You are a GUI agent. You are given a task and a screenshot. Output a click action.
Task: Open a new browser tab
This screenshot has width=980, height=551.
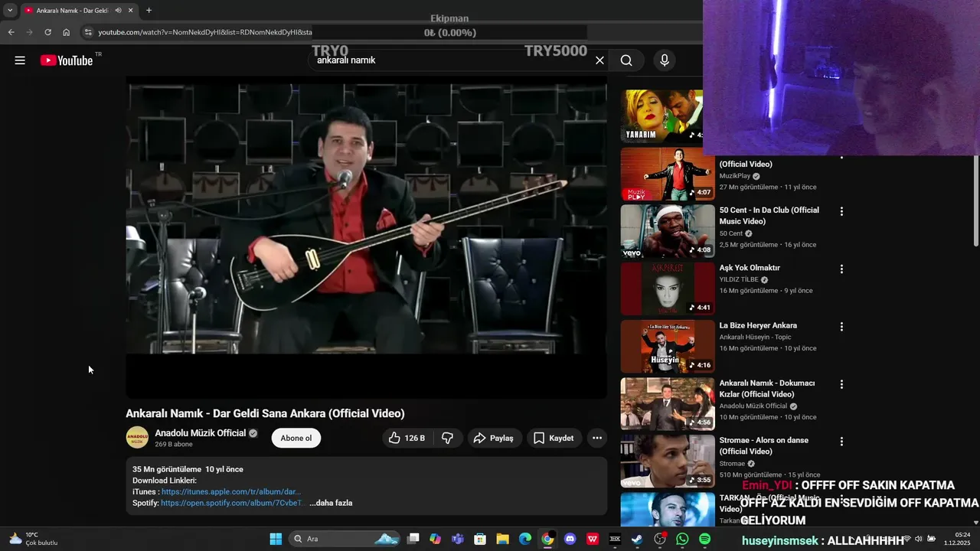[x=149, y=11]
